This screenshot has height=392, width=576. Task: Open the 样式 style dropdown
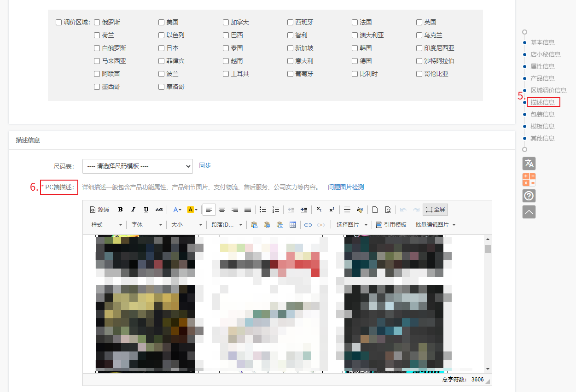pos(107,225)
